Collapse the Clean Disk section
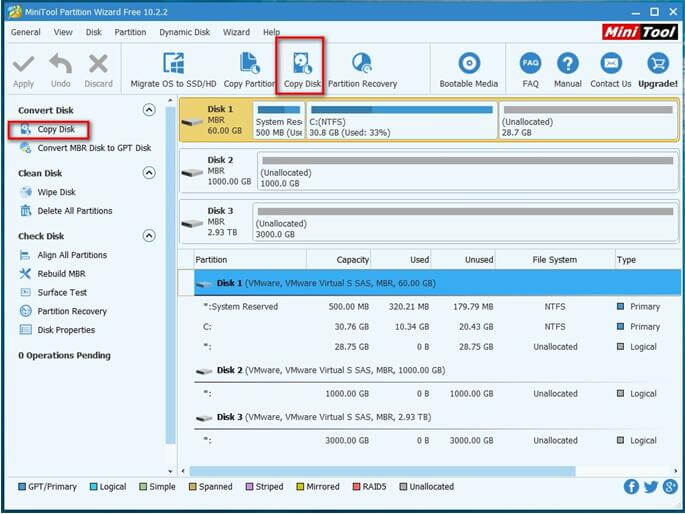This screenshot has width=685, height=514. [x=149, y=173]
